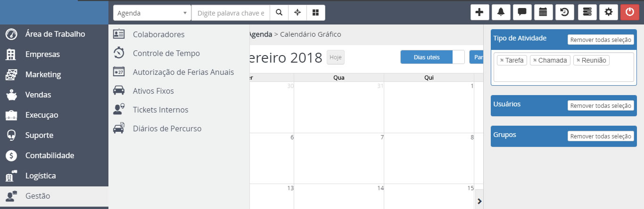This screenshot has width=644, height=209.
Task: Remove the Tarefa activity tag
Action: tap(502, 60)
